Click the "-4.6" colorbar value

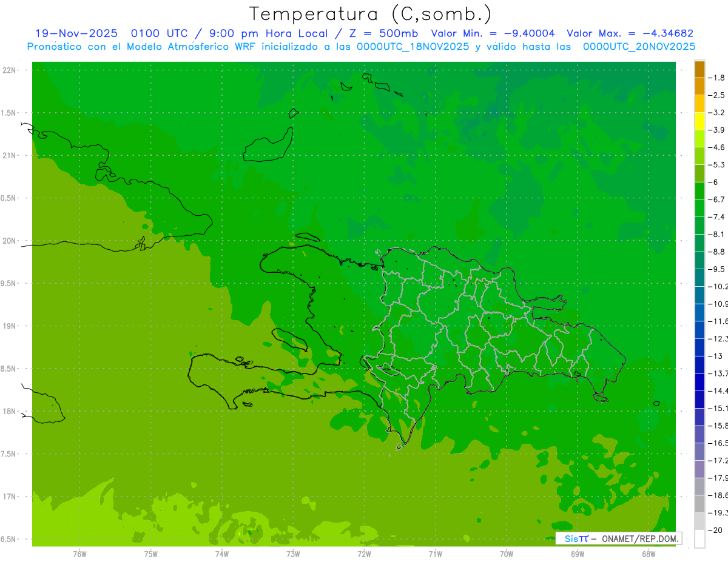click(717, 147)
